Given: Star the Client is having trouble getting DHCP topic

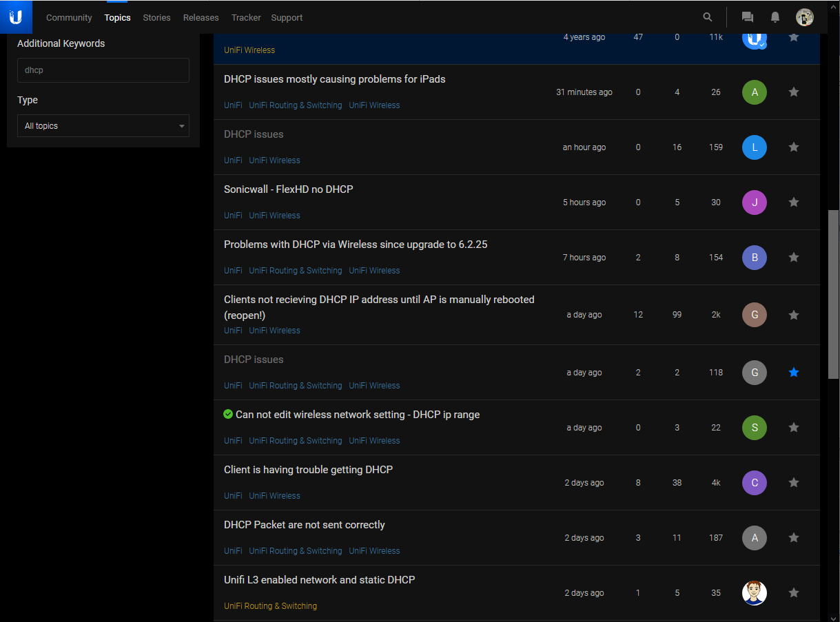Looking at the screenshot, I should pos(794,482).
